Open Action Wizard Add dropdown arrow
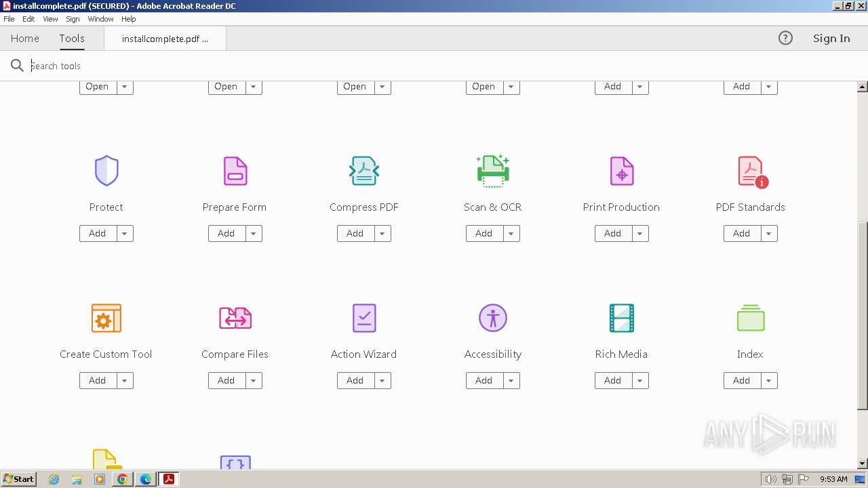868x488 pixels. [382, 380]
